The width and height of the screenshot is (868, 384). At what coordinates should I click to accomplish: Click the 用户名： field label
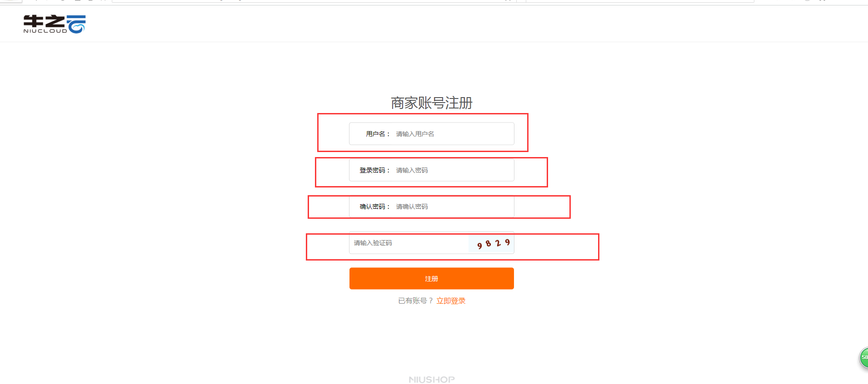(x=378, y=134)
